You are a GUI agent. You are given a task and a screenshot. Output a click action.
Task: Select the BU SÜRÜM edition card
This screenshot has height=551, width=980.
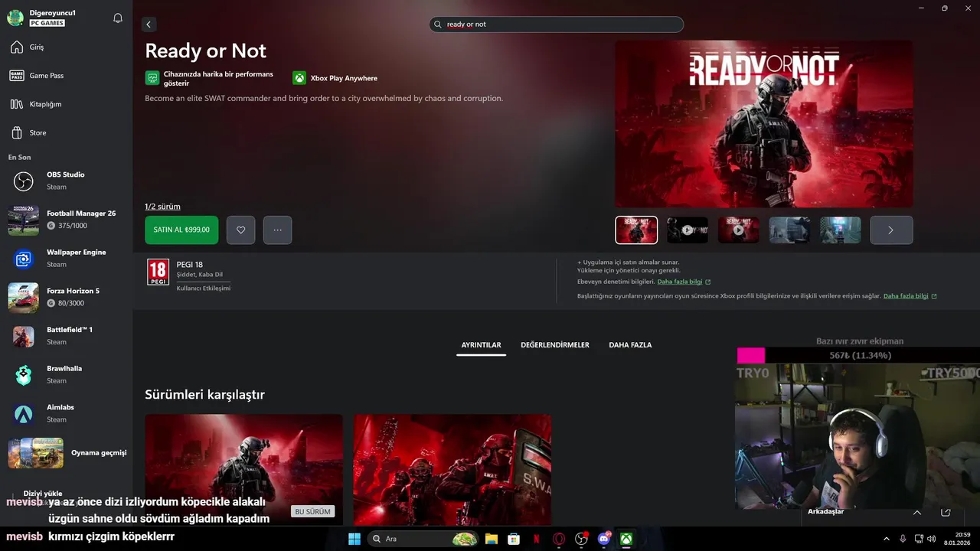point(243,469)
